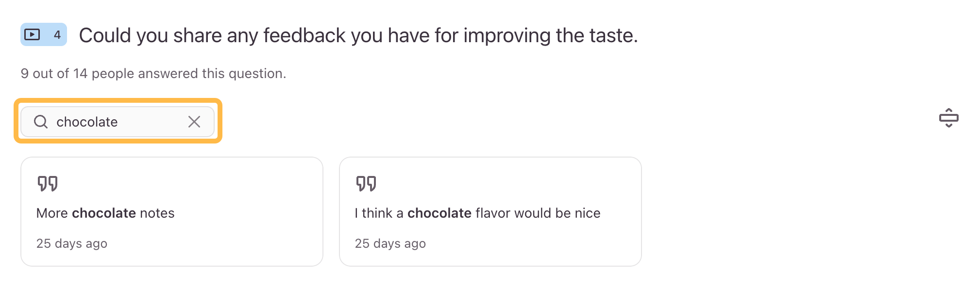Click the first card's "25 days ago" timestamp
Screen dimensions: 980x287
pos(72,243)
